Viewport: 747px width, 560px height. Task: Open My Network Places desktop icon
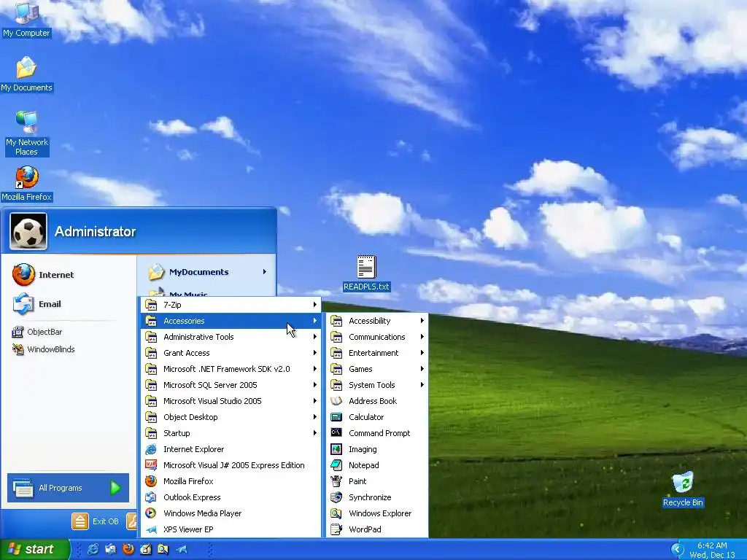pos(26,133)
